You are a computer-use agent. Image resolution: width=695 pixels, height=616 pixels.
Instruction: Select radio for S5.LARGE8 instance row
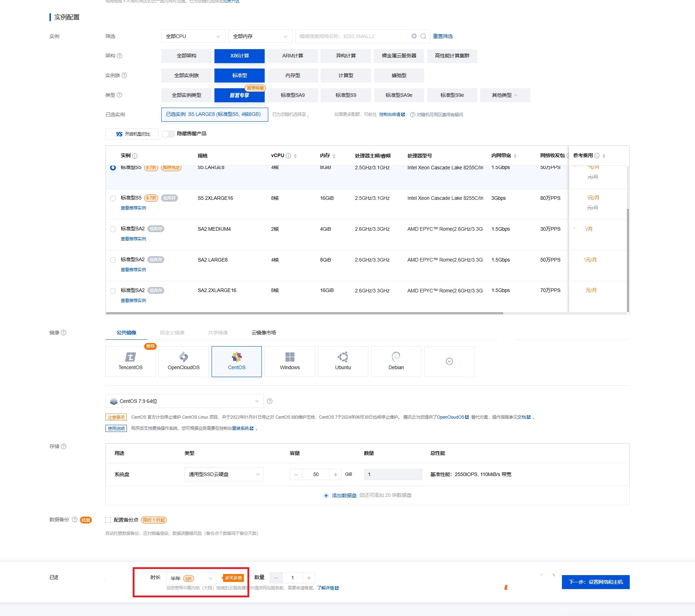click(113, 168)
